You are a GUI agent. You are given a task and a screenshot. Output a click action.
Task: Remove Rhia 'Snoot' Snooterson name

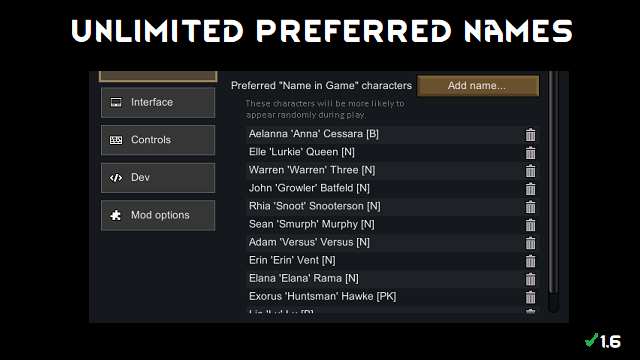530,207
